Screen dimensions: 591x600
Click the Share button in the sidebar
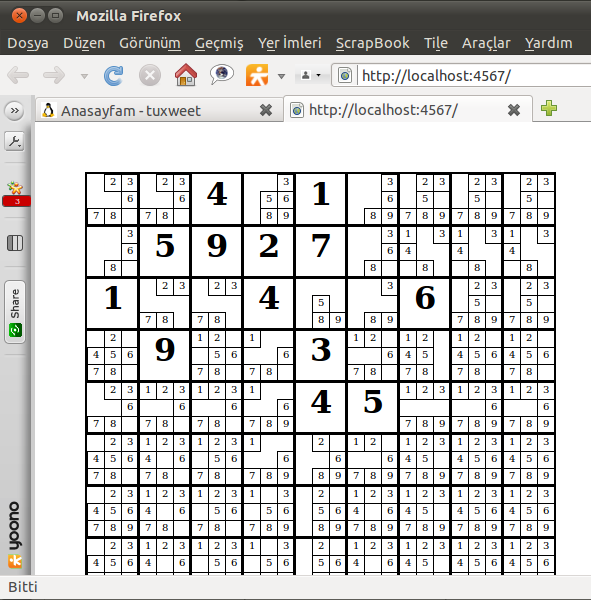15,312
